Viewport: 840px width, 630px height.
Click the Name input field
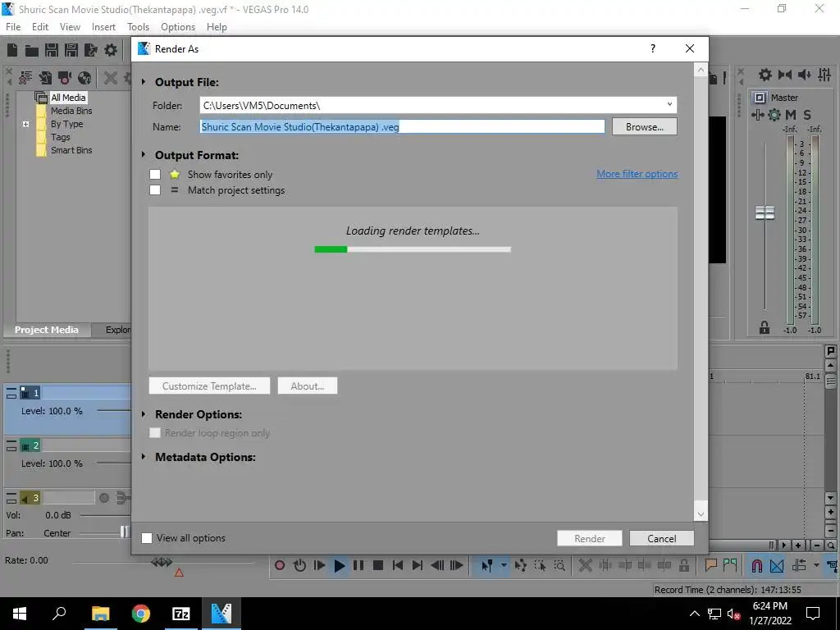402,127
